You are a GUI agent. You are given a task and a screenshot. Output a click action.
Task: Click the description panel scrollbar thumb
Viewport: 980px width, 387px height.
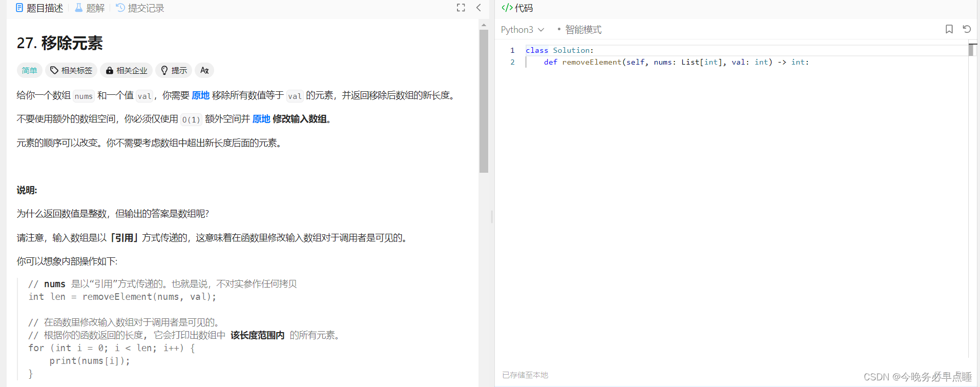pyautogui.click(x=484, y=101)
